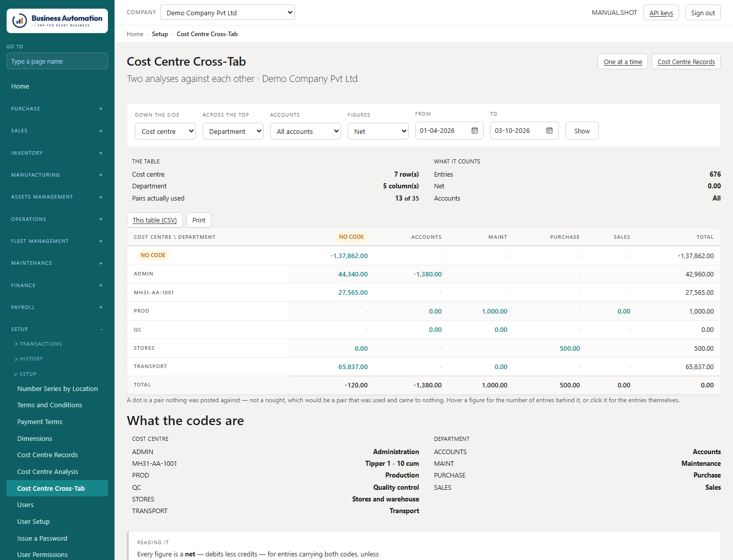This screenshot has width=733, height=560.
Task: Download This table (CSV)
Action: click(x=155, y=220)
